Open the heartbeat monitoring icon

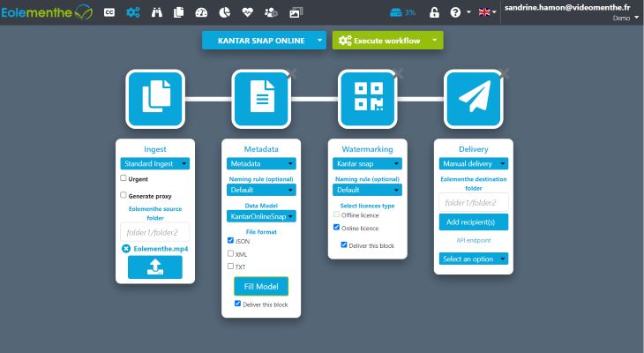(x=247, y=12)
